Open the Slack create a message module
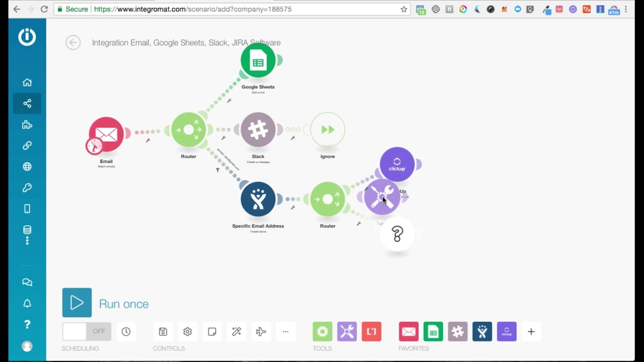The width and height of the screenshot is (644, 362). click(258, 130)
